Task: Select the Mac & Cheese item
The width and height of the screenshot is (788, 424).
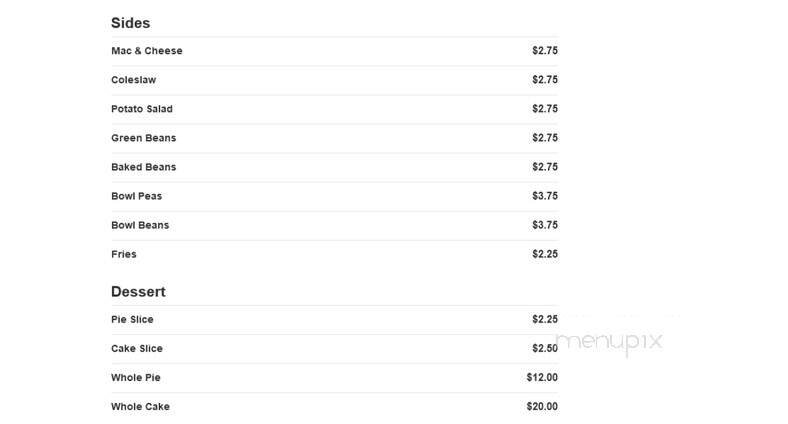Action: [147, 51]
